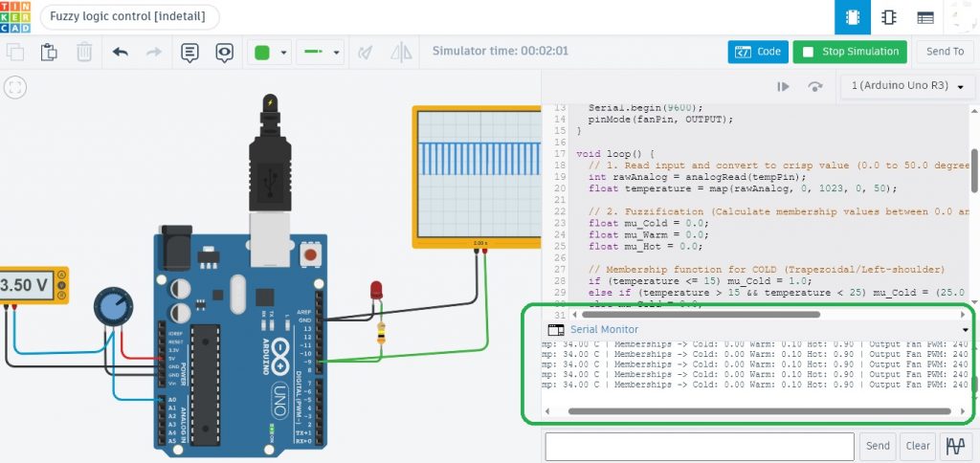
Task: Open the Send To dialog
Action: click(x=945, y=52)
